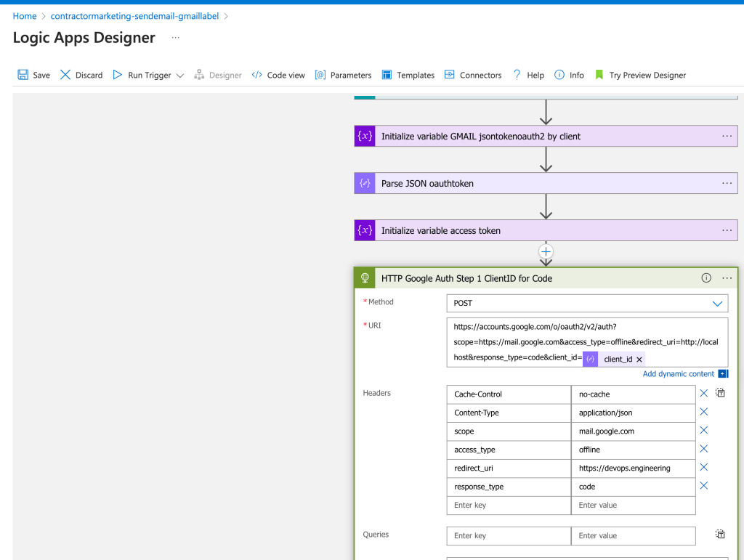744x560 pixels.
Task: Delete the Cache-Control header row
Action: click(703, 393)
